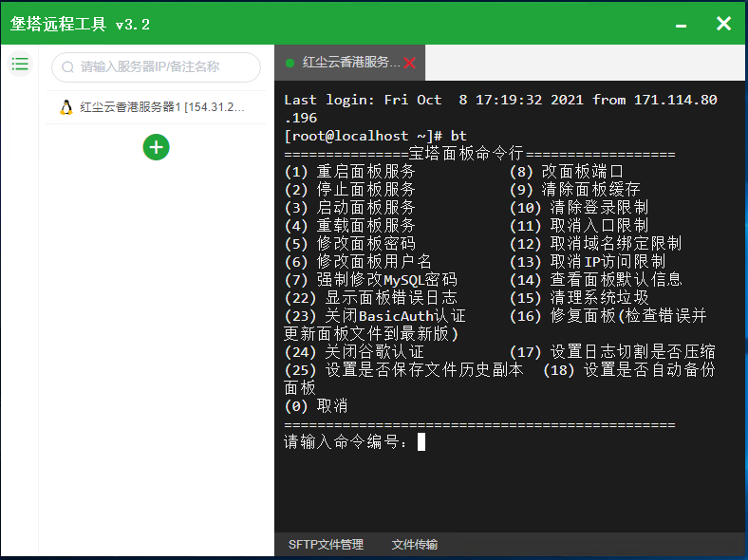Click the text (3) 启动面板服务
This screenshot has width=748, height=560.
(349, 208)
